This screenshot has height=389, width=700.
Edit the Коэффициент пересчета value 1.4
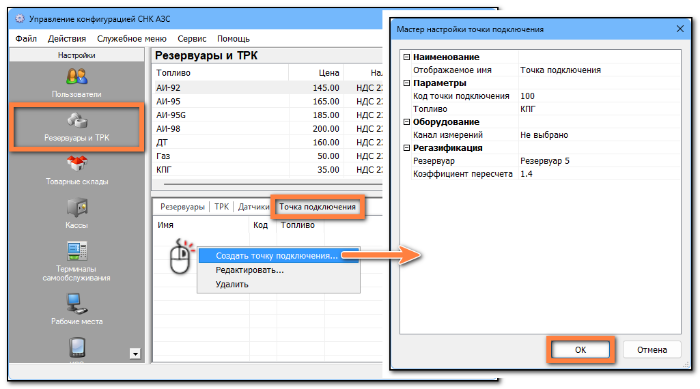coord(599,173)
